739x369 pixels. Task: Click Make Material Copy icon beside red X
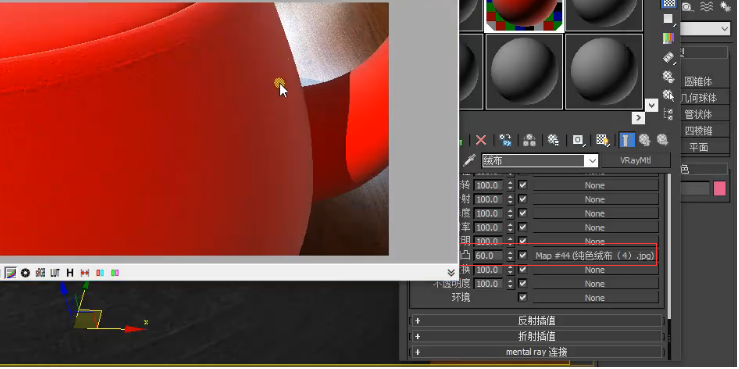(505, 140)
